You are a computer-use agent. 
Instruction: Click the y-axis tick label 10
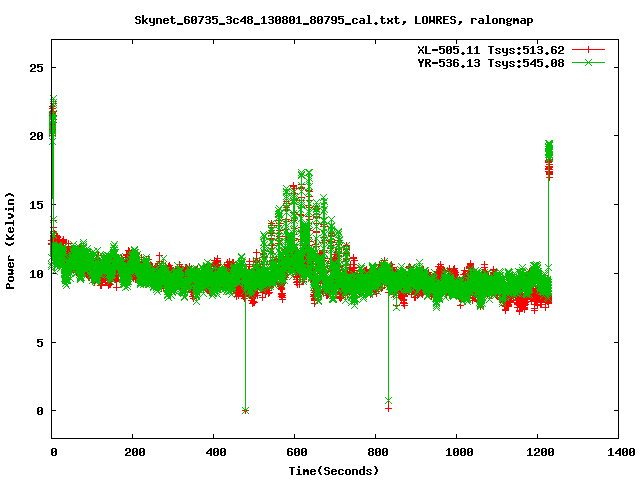[x=36, y=273]
